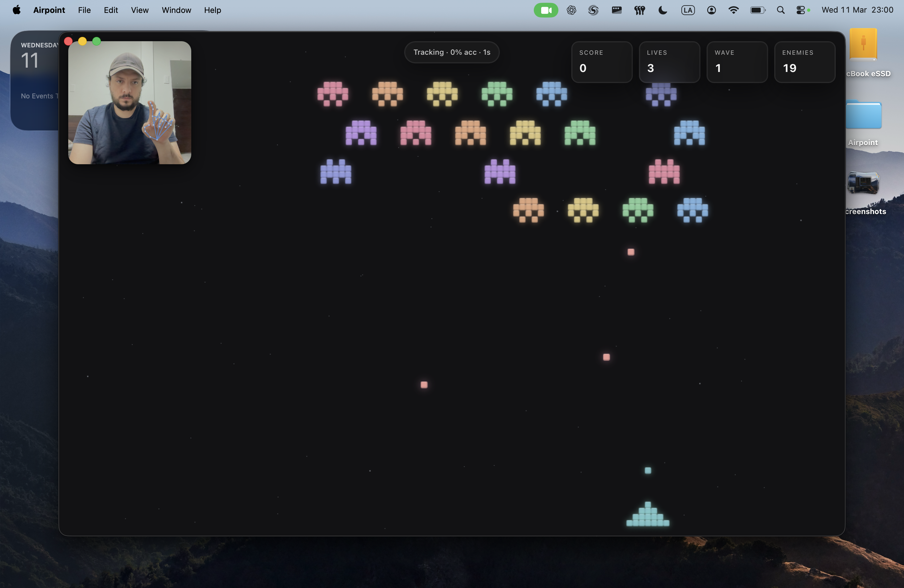
Task: Open Spotlight search magnifier icon
Action: [x=781, y=10]
